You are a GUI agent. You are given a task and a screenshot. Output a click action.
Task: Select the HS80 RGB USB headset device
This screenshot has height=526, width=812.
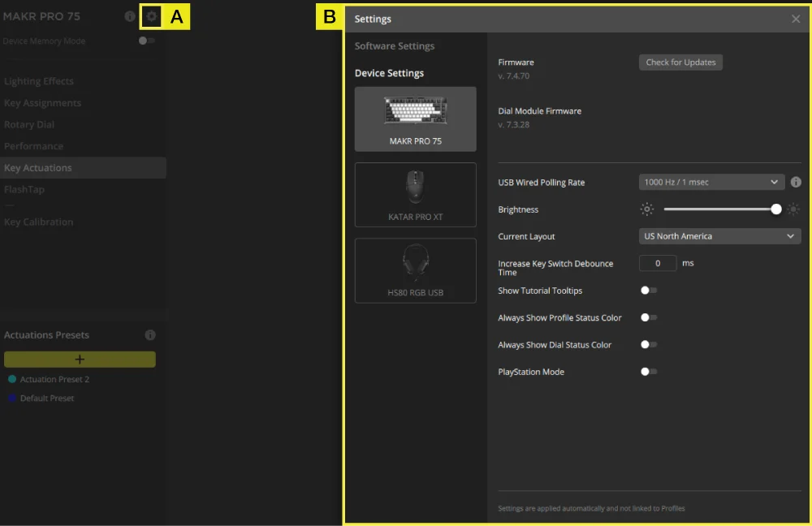[415, 270]
